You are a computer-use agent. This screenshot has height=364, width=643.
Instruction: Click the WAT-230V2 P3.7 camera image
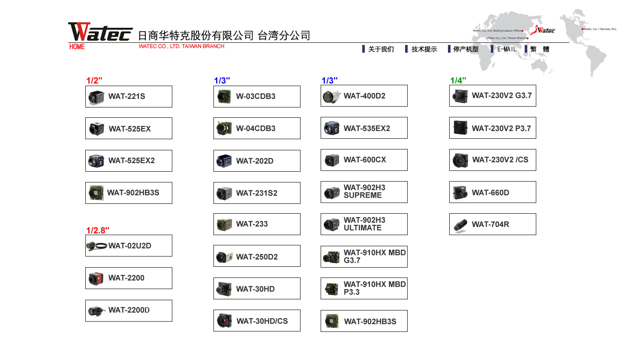[x=460, y=128]
